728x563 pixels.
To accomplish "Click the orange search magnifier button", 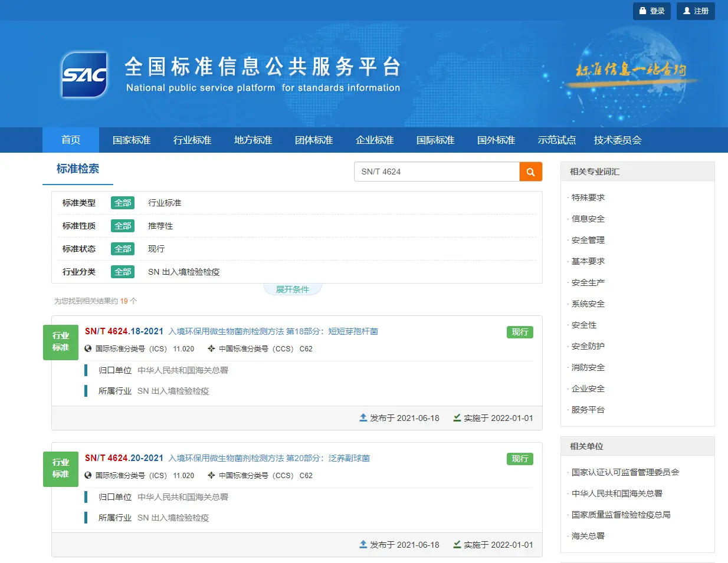I will click(530, 172).
